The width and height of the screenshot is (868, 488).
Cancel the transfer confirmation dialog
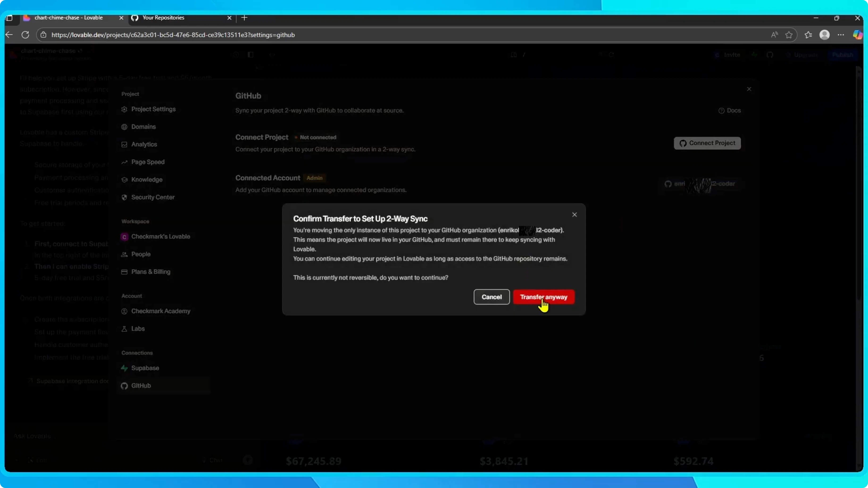491,297
